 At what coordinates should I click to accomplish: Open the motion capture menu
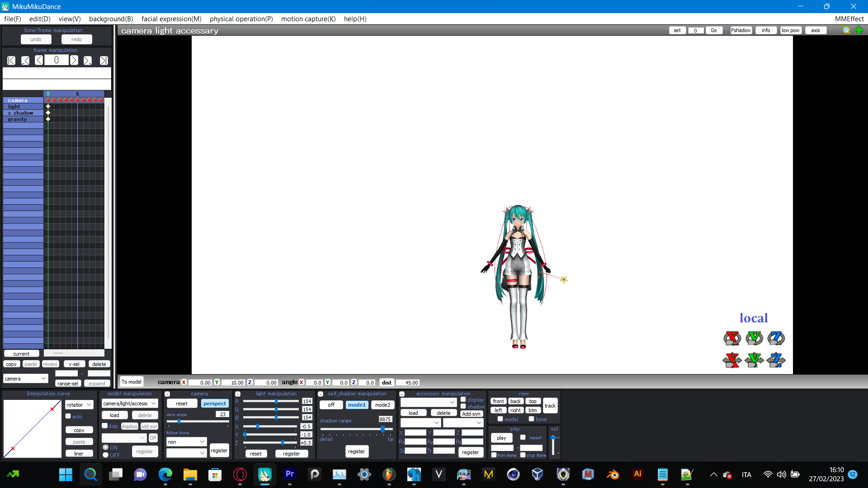[308, 19]
